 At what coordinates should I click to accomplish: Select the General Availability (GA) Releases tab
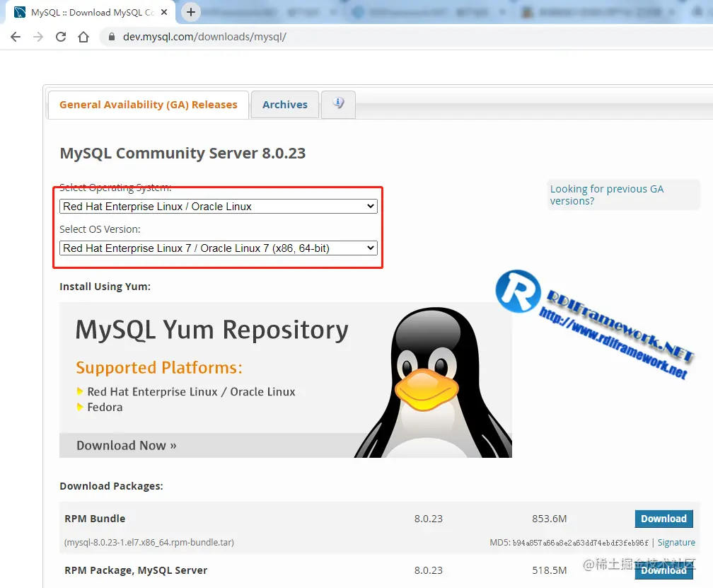(147, 104)
